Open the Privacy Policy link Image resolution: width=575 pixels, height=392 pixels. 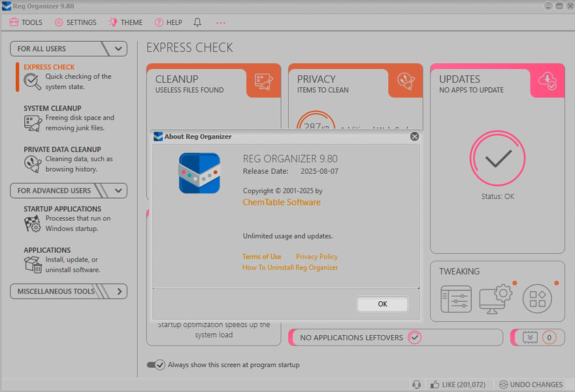[x=317, y=257]
